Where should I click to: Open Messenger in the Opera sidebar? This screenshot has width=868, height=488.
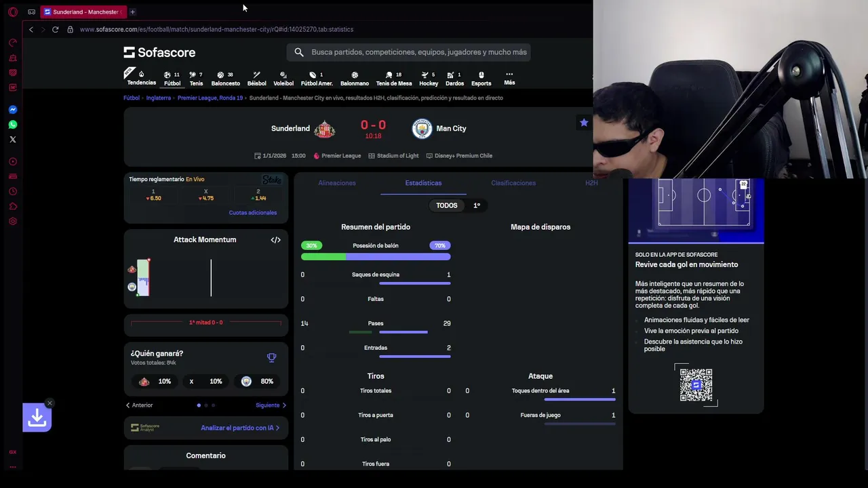pyautogui.click(x=13, y=110)
